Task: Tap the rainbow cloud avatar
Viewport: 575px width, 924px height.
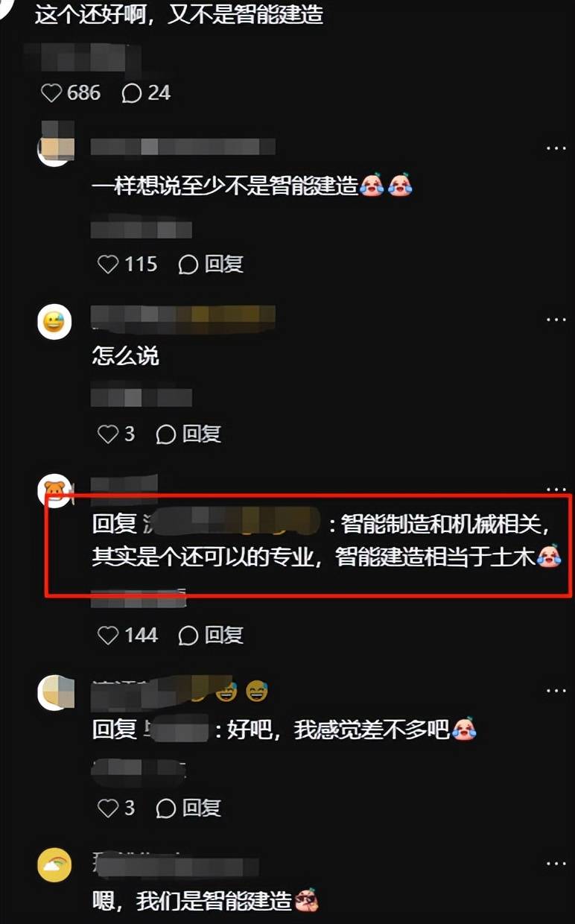Action: pyautogui.click(x=54, y=864)
